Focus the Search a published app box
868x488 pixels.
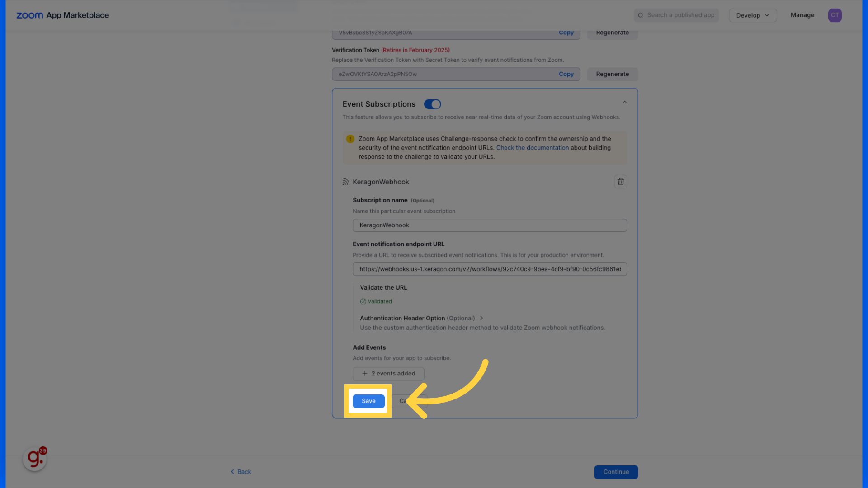tap(676, 15)
